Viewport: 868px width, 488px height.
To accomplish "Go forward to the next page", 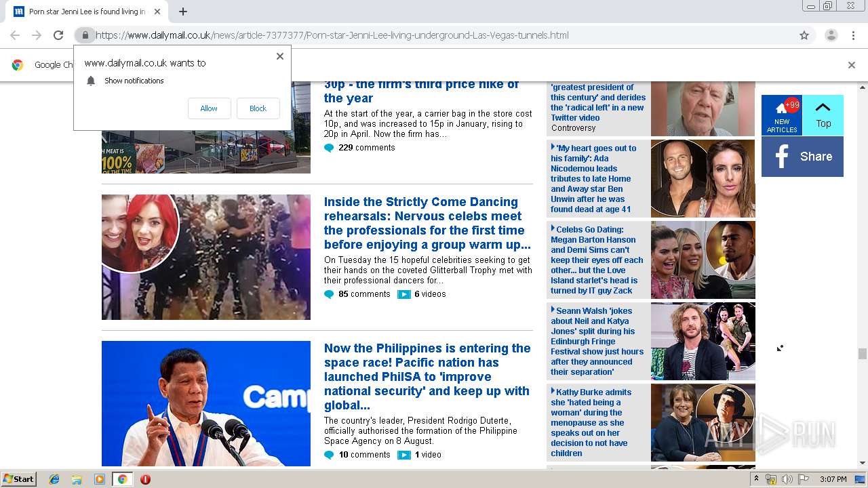I will (37, 35).
